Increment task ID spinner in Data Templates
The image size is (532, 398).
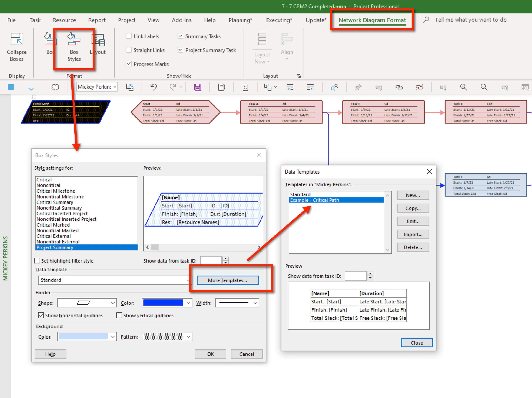(370, 274)
